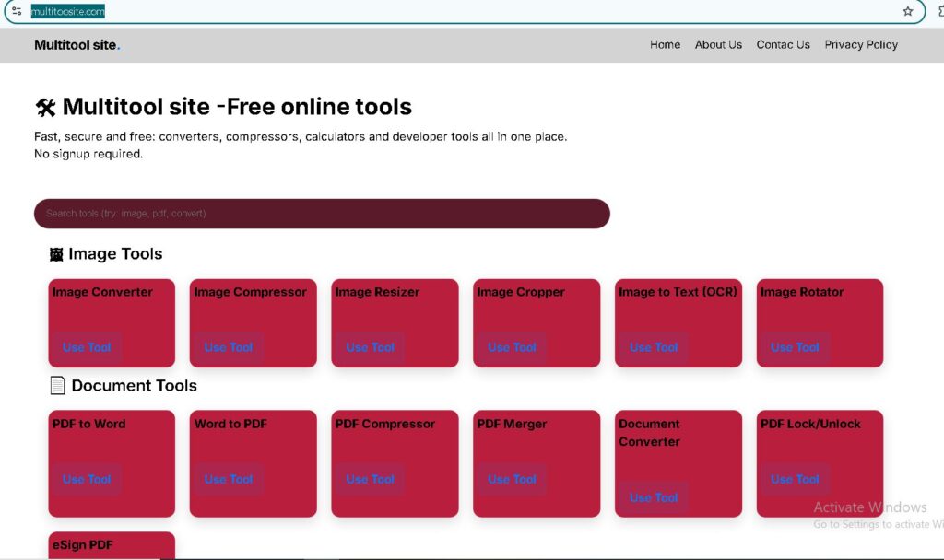Click the camera icon next to Image Tools
This screenshot has height=560, width=944.
55,253
